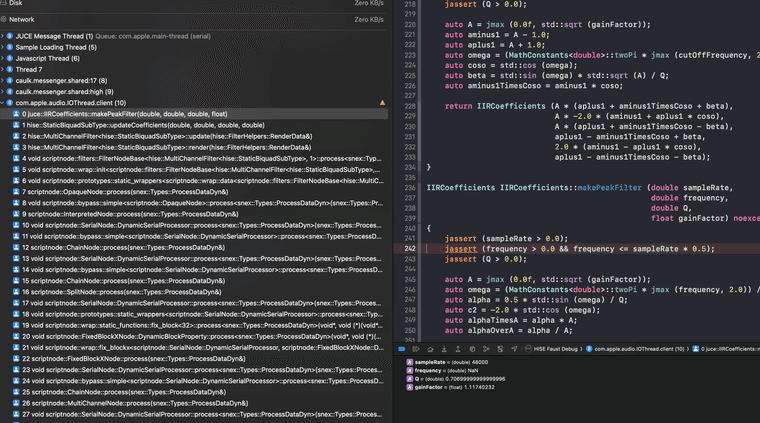This screenshot has width=760, height=423.
Task: Click the warning triangle on IOThread.client row
Action: (x=382, y=103)
